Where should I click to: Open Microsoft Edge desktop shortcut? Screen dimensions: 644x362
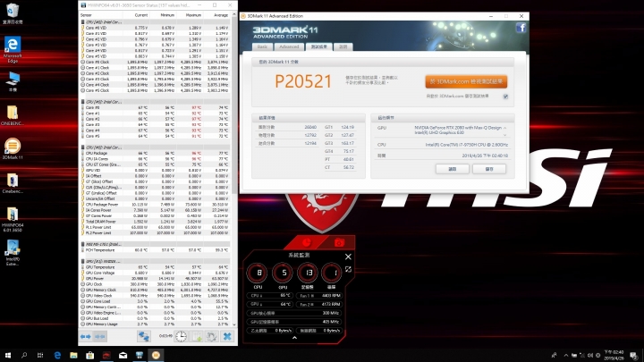coord(13,49)
